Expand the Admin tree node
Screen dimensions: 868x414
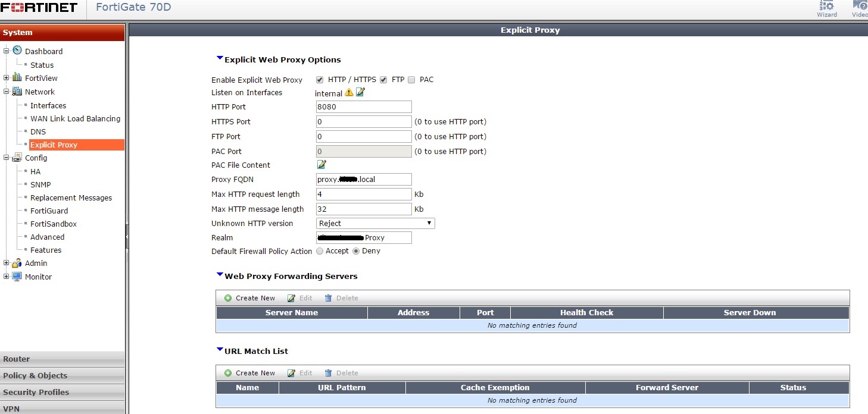click(x=7, y=263)
